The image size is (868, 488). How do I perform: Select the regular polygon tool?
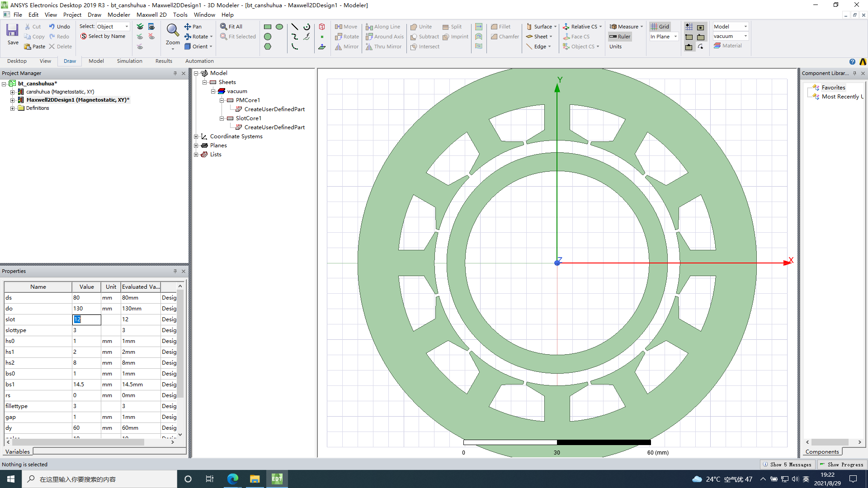click(x=268, y=47)
